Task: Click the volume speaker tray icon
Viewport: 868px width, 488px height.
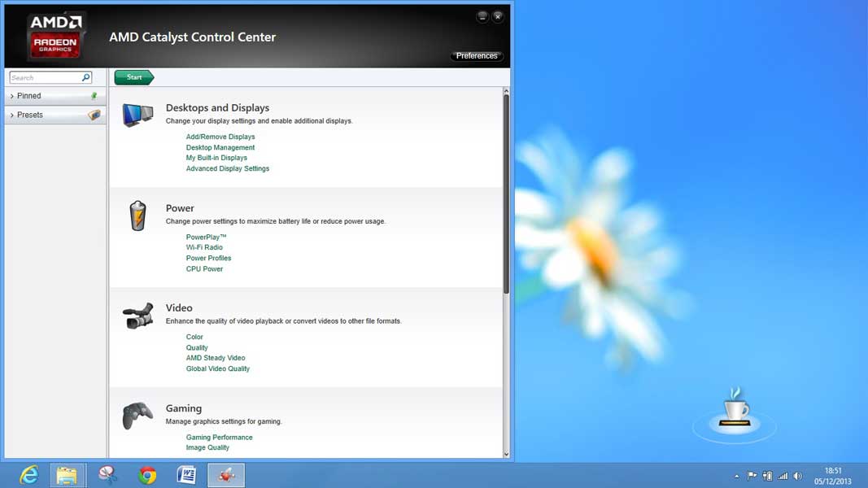Action: tap(798, 476)
